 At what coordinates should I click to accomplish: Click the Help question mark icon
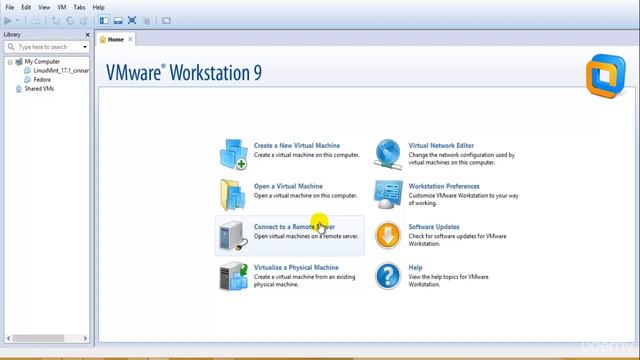(388, 276)
